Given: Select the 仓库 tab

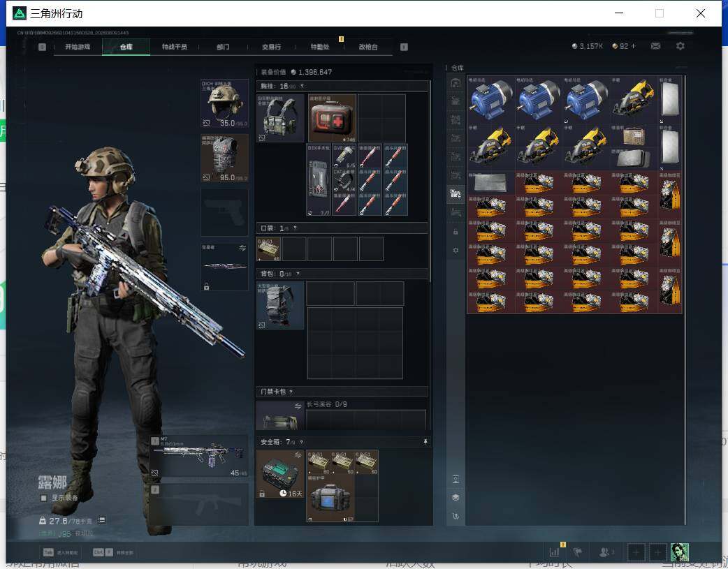Looking at the screenshot, I should tap(126, 47).
